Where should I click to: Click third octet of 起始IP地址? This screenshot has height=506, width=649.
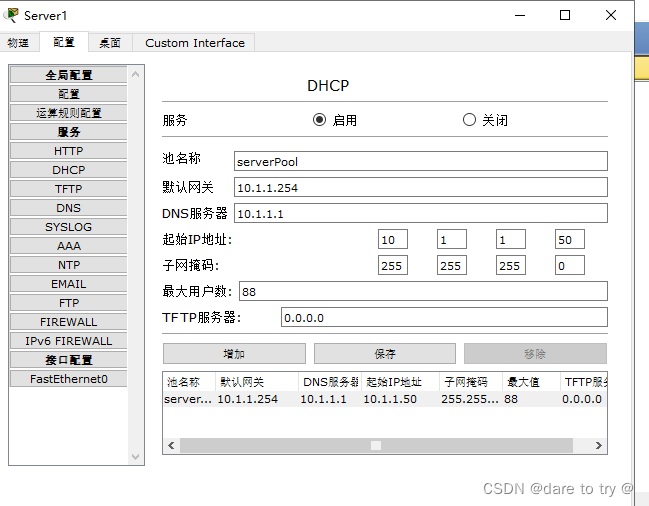pyautogui.click(x=511, y=240)
